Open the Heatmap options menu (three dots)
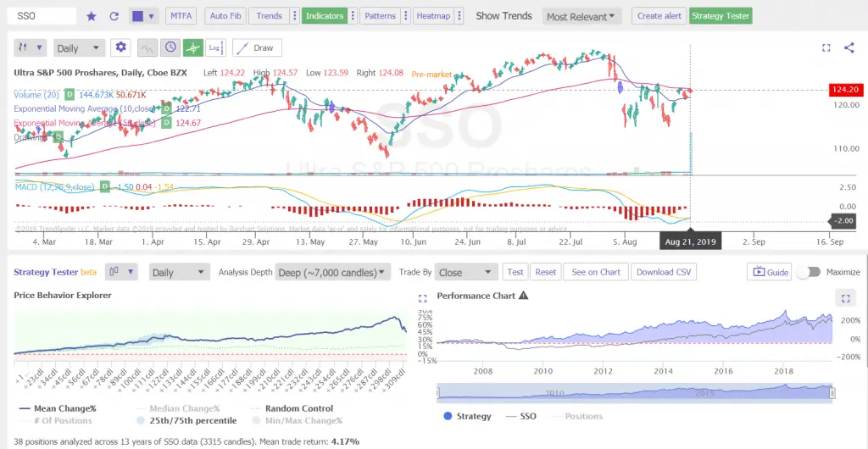The width and height of the screenshot is (868, 449). tap(459, 16)
